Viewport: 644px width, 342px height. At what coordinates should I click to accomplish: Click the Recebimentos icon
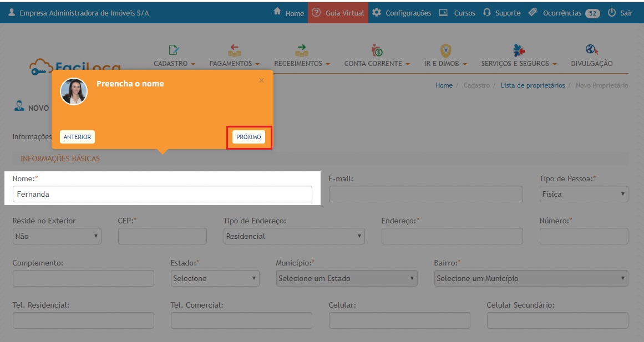click(x=302, y=50)
